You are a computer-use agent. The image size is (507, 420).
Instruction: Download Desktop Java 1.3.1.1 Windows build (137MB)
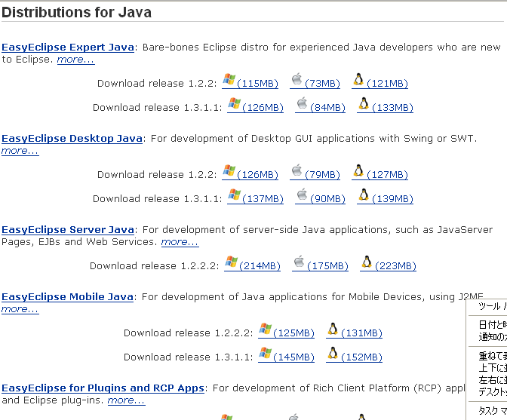click(256, 197)
